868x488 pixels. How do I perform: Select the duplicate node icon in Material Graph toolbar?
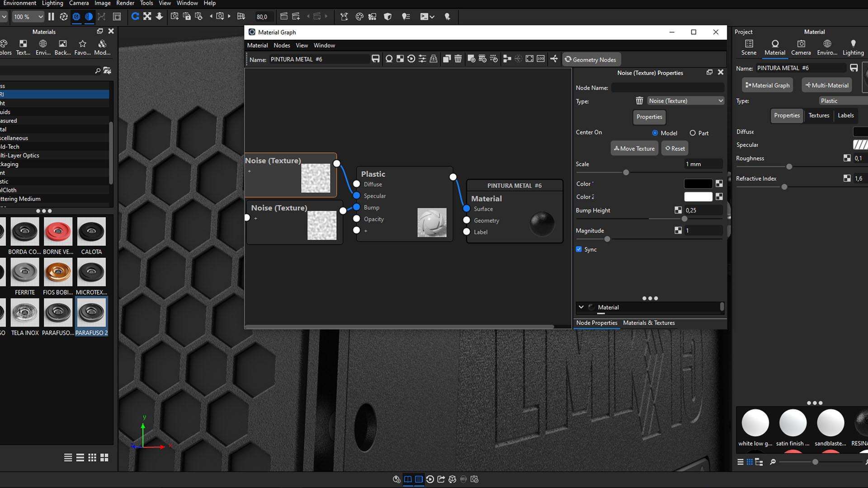click(x=447, y=59)
